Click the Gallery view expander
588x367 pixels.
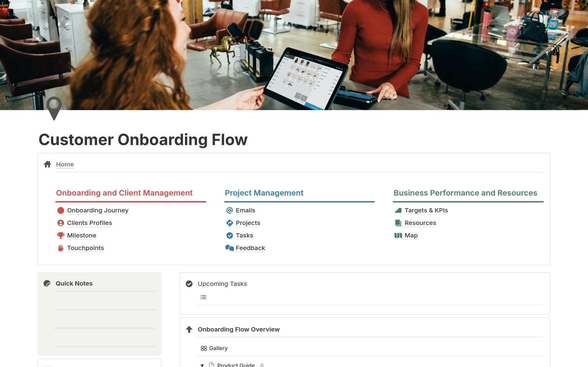[203, 348]
